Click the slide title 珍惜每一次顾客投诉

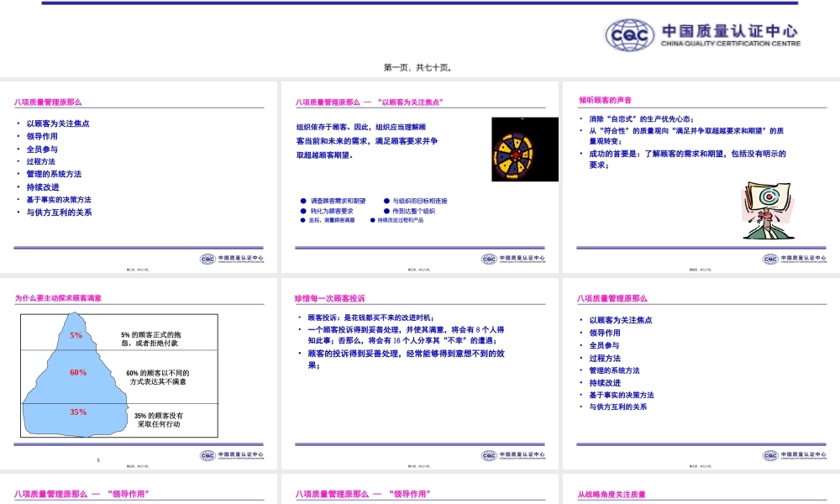click(329, 297)
